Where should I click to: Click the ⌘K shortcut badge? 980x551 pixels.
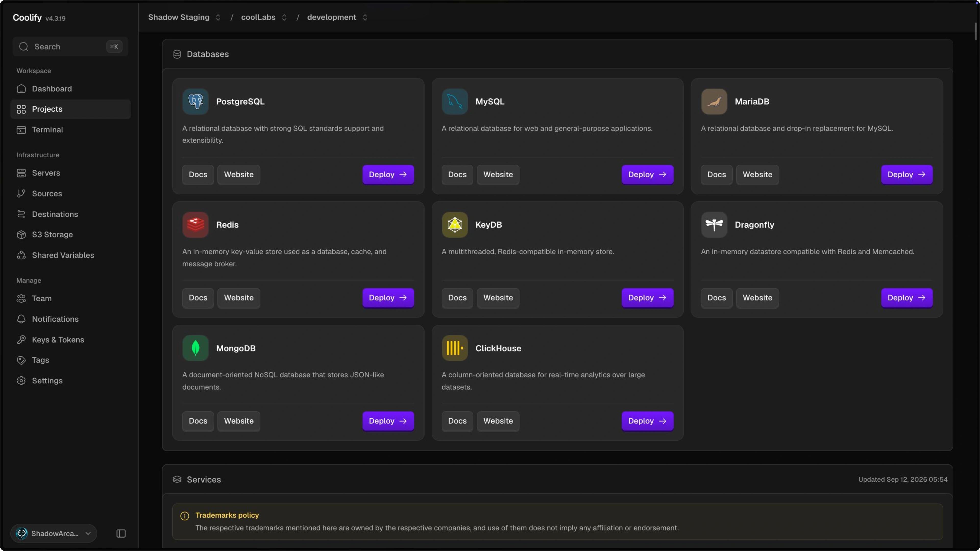(114, 46)
